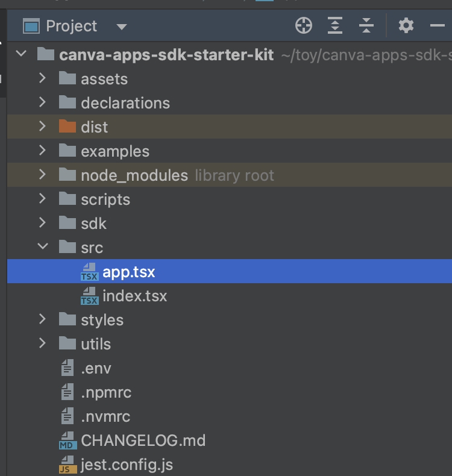Click the Select Opened File target icon
This screenshot has height=476, width=452.
coord(304,25)
